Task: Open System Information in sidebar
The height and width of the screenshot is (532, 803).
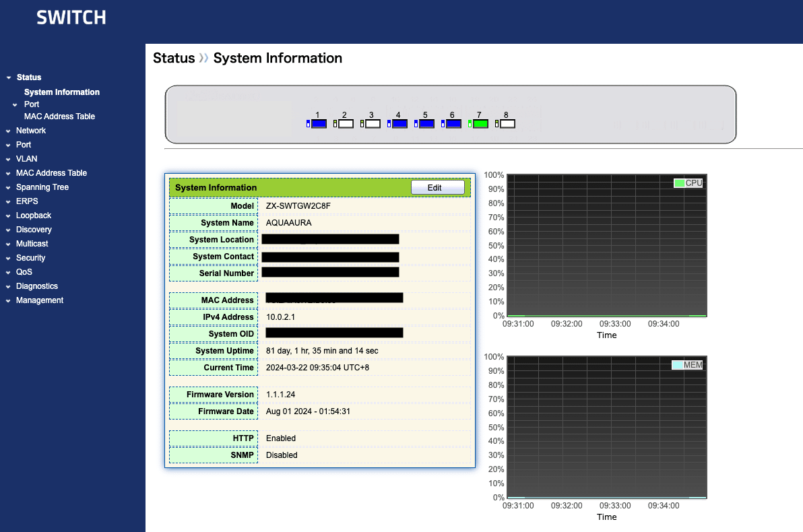Action: pyautogui.click(x=62, y=92)
